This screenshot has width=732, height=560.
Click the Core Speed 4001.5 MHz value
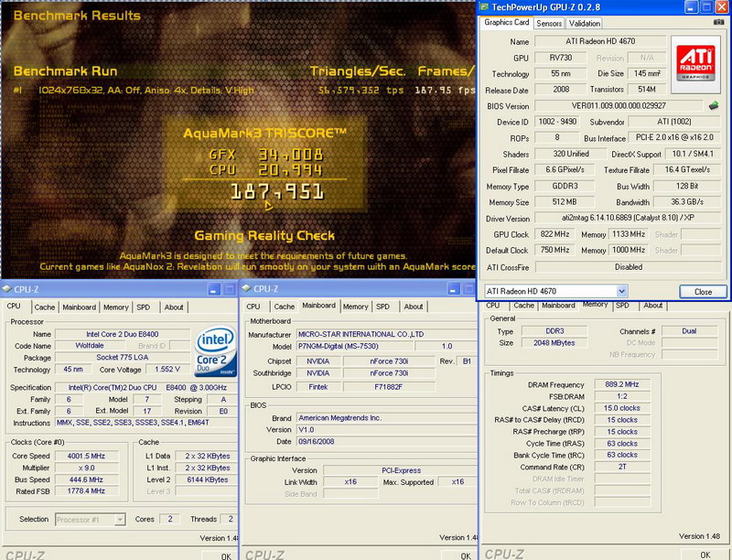coord(86,456)
